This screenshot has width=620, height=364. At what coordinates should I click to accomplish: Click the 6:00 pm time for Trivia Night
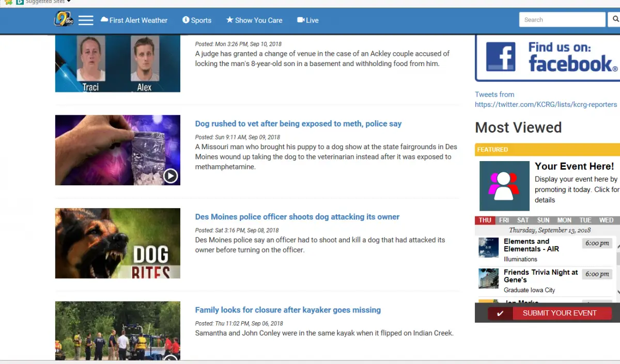[x=598, y=274]
